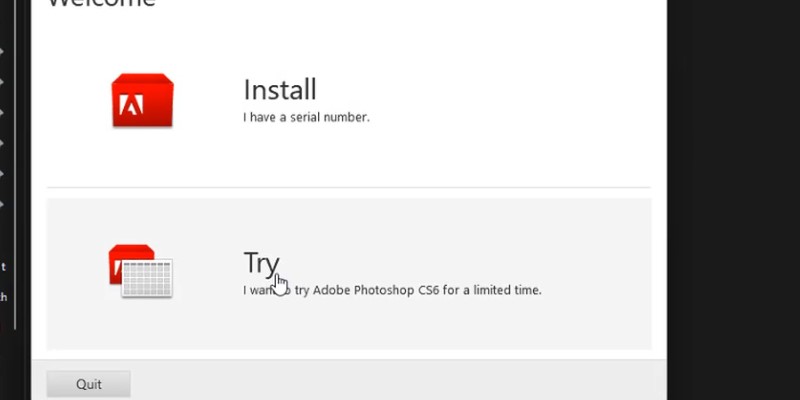Click the calendar grid on the Try icon
This screenshot has width=800, height=400.
point(147,278)
